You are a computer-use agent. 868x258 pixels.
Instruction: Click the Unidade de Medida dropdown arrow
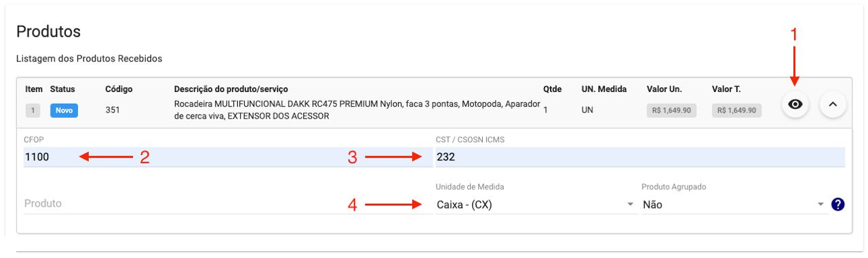pyautogui.click(x=629, y=205)
